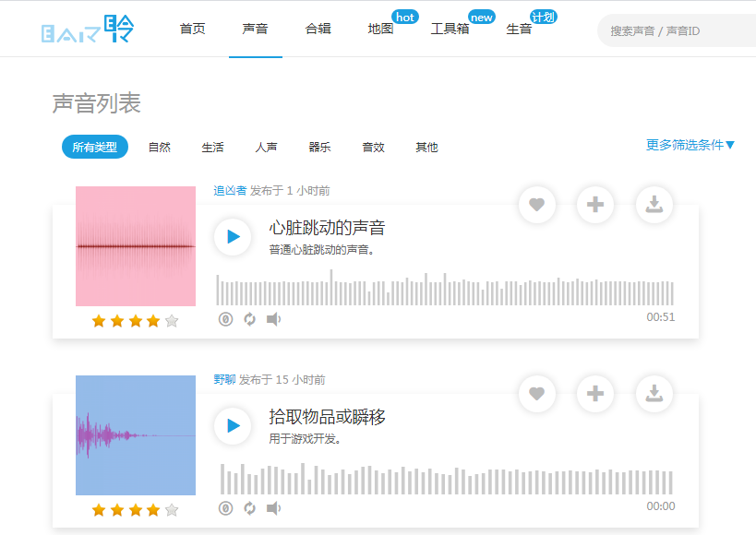Go to the 合辑 tab
Screen dimensions: 756x535
[318, 29]
